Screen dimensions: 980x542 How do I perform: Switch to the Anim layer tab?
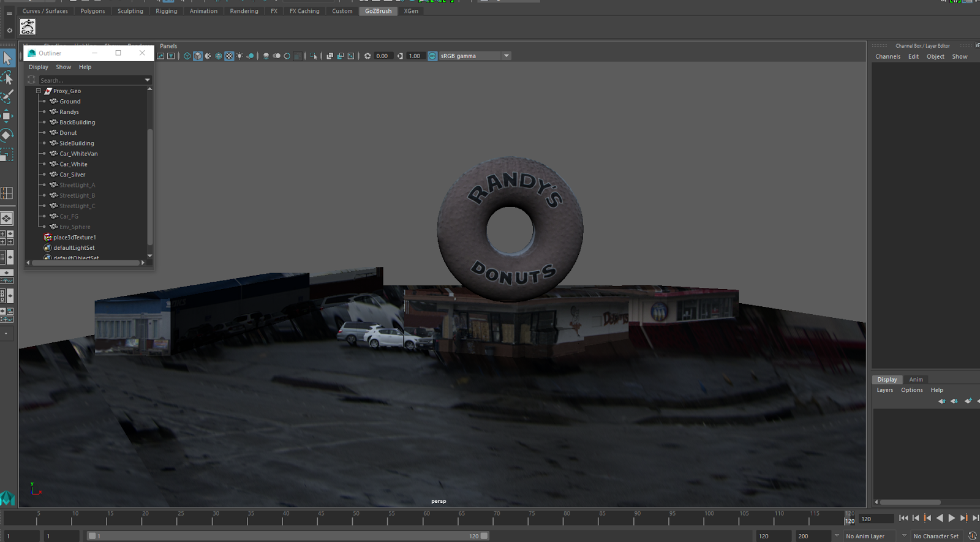coord(916,380)
